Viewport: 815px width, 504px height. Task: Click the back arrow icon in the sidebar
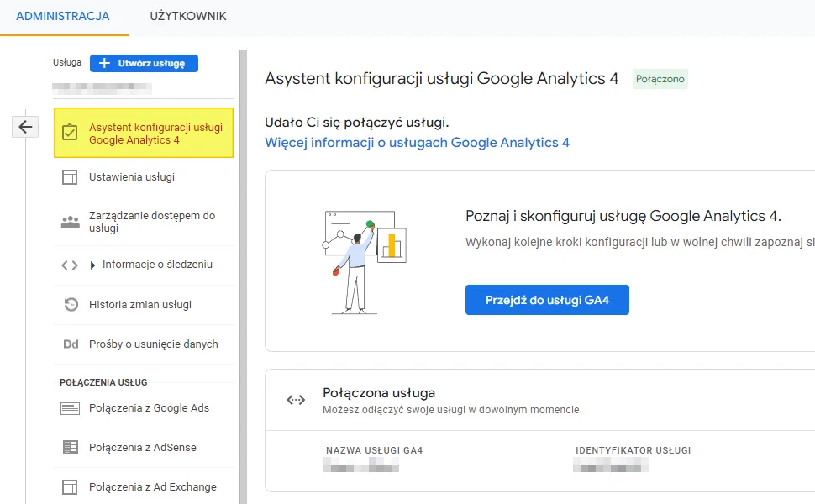(x=25, y=127)
